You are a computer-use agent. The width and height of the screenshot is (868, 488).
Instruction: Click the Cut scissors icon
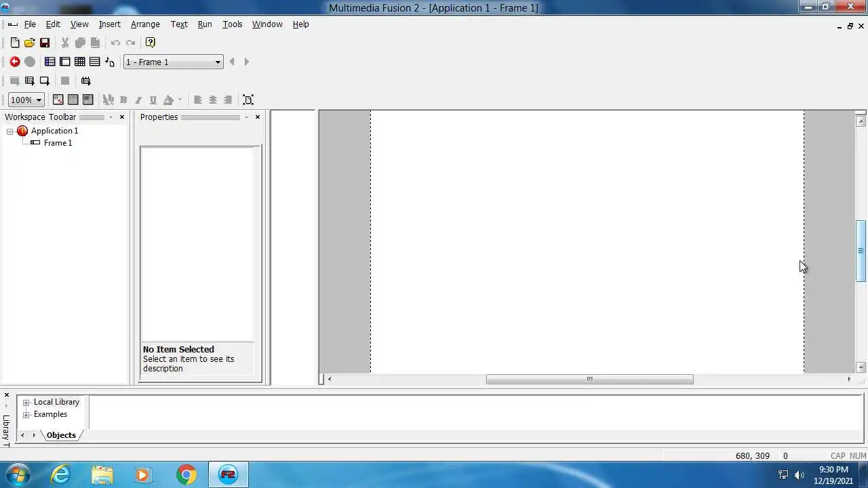[65, 43]
